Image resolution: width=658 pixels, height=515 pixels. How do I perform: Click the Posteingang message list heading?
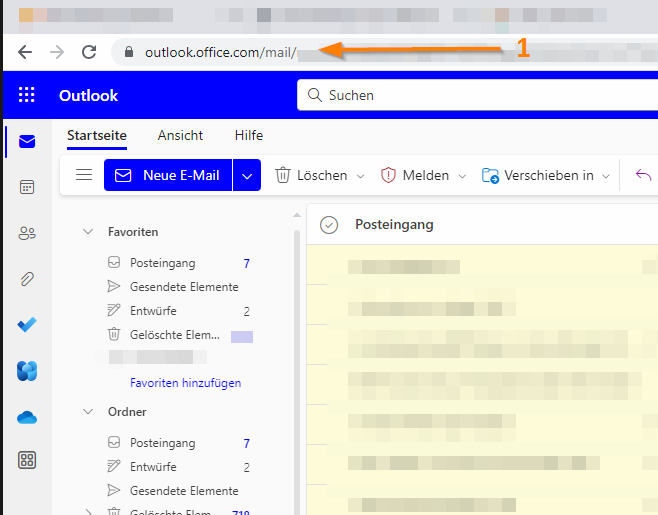[394, 225]
